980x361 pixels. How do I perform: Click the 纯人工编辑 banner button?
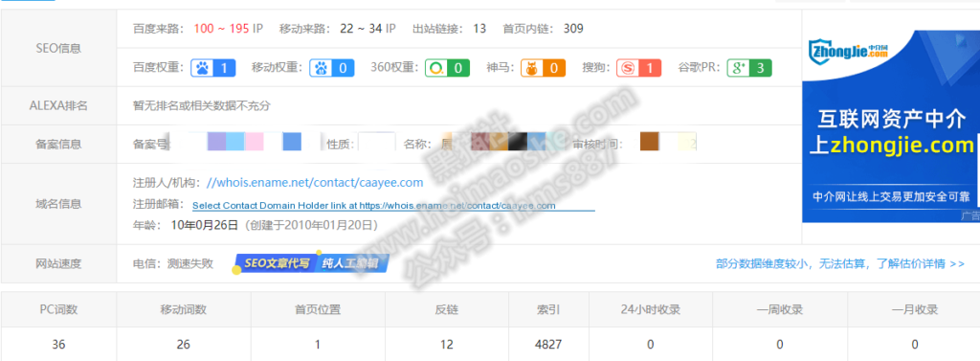(352, 263)
